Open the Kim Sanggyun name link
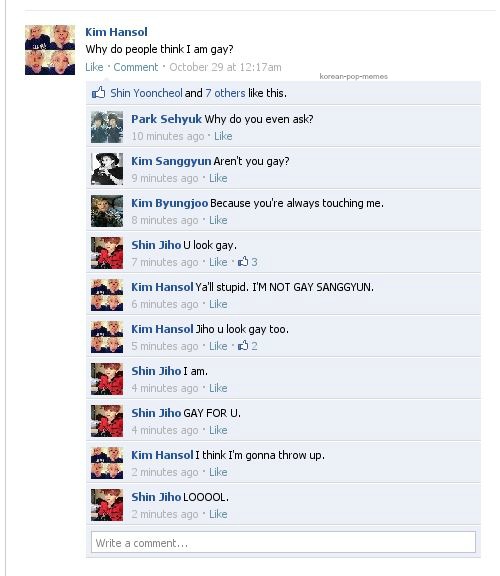This screenshot has width=500, height=576. tap(171, 161)
